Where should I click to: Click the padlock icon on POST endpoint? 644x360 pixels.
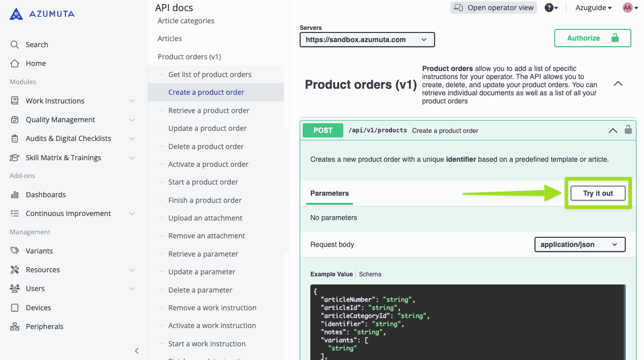pos(628,130)
